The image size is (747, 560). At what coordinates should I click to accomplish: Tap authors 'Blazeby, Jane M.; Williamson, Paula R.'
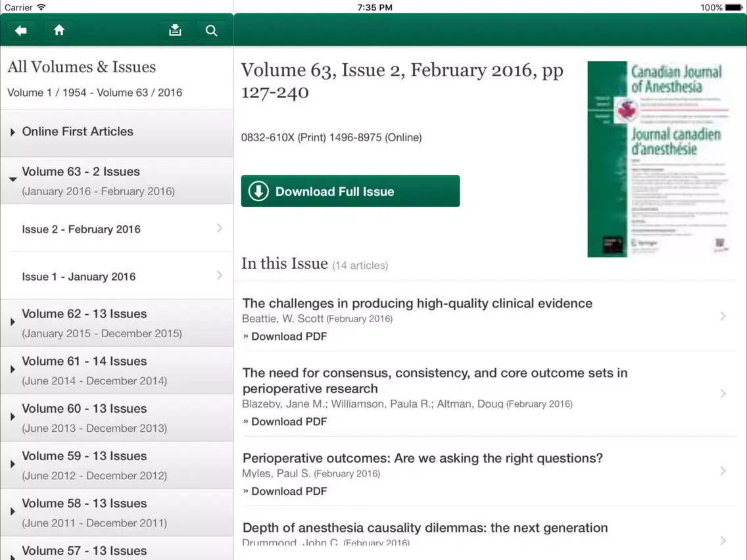click(336, 404)
